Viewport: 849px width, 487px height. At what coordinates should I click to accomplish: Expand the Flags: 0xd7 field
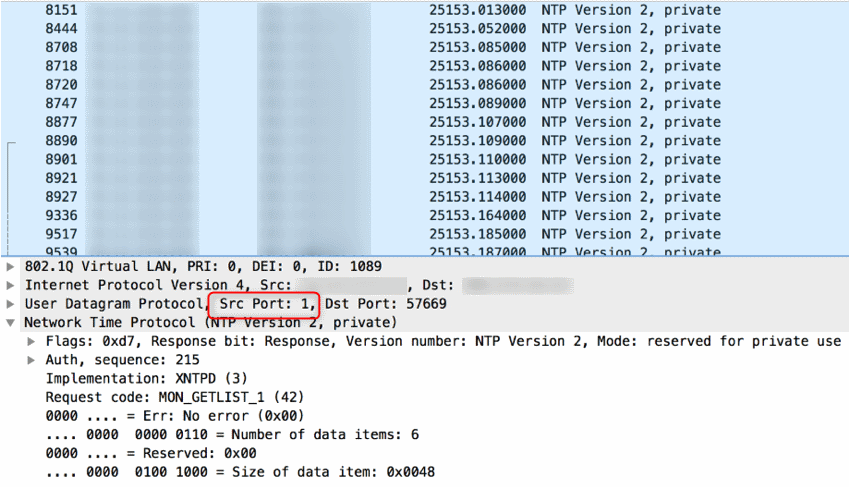31,341
